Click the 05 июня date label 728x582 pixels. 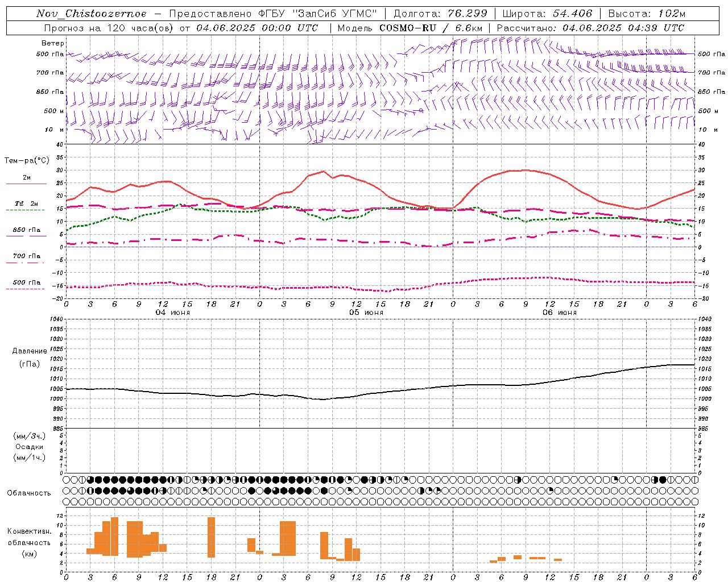tap(366, 313)
